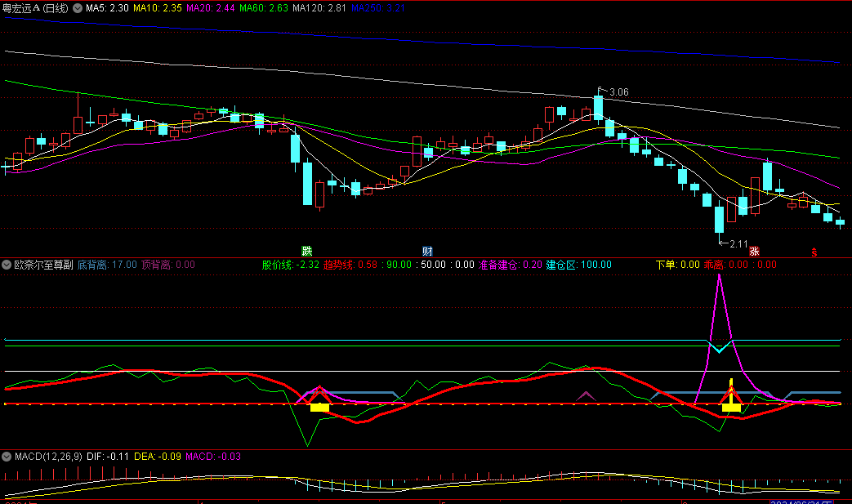The height and width of the screenshot is (504, 852).
Task: Click the 股价线: -2.32 value
Action: click(x=291, y=265)
